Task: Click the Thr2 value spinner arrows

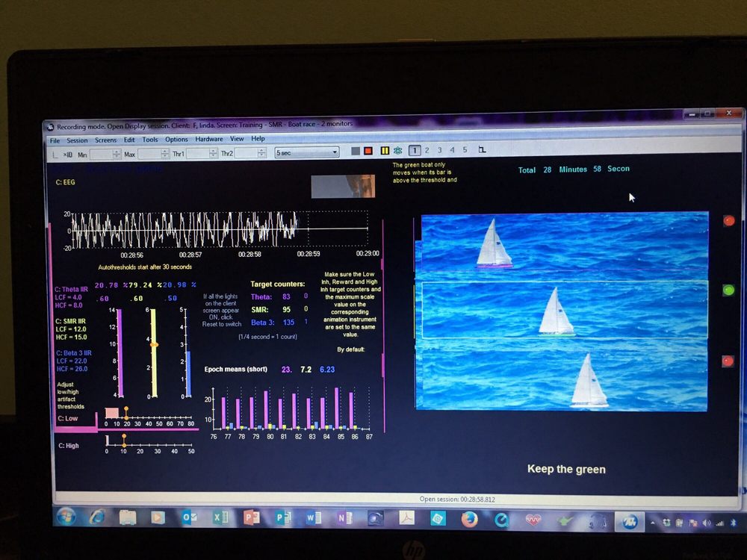Action: 261,153
